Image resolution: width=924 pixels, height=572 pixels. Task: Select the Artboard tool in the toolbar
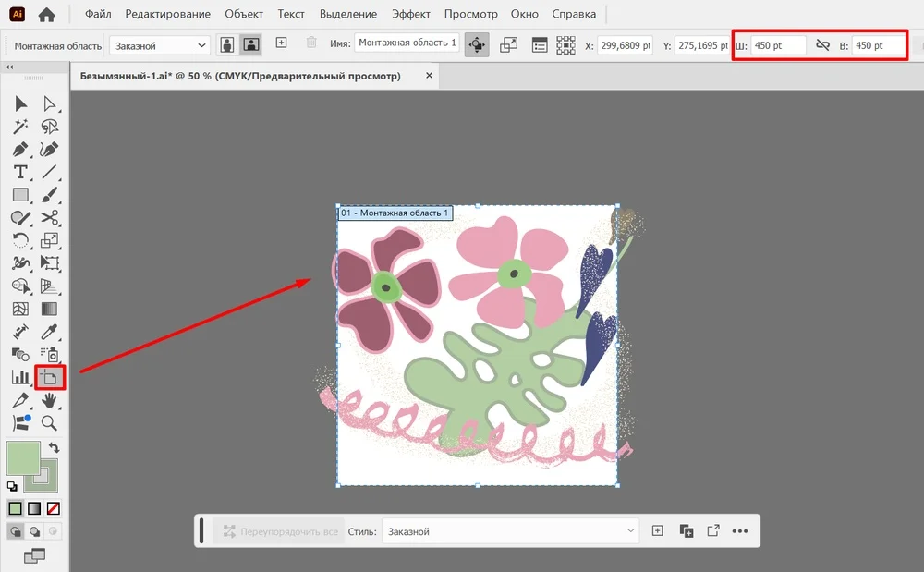pyautogui.click(x=49, y=377)
